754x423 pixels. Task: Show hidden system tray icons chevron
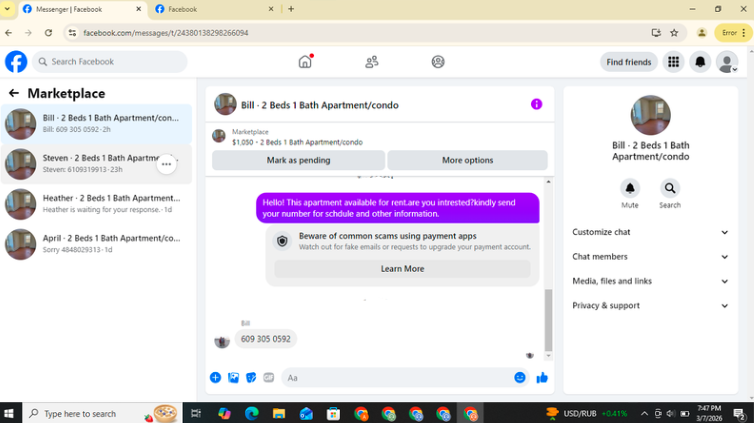click(644, 413)
